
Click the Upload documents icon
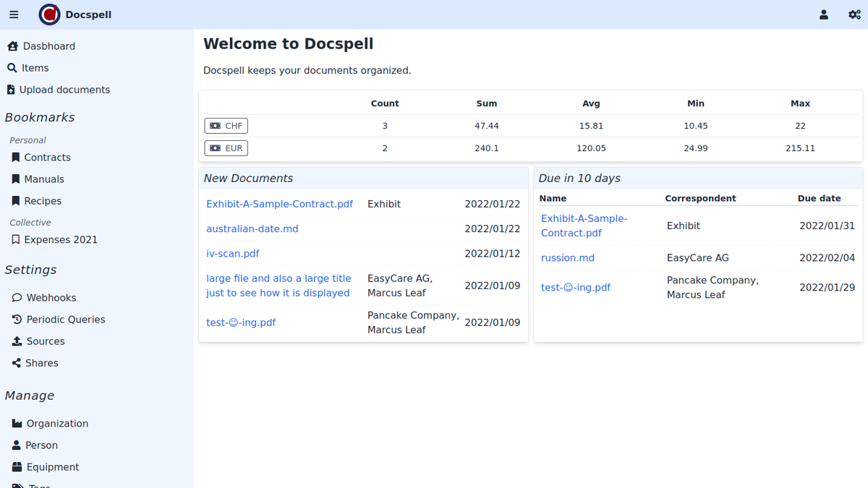click(x=11, y=90)
